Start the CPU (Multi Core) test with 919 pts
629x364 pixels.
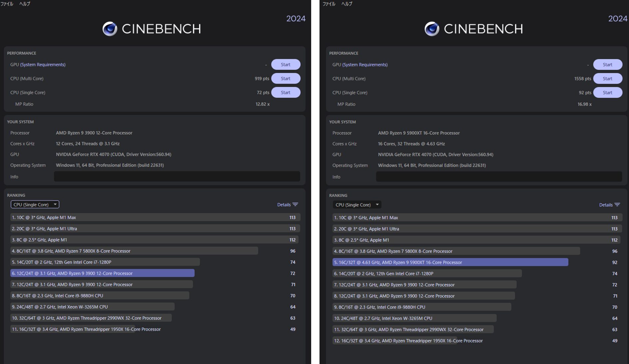[x=286, y=79]
